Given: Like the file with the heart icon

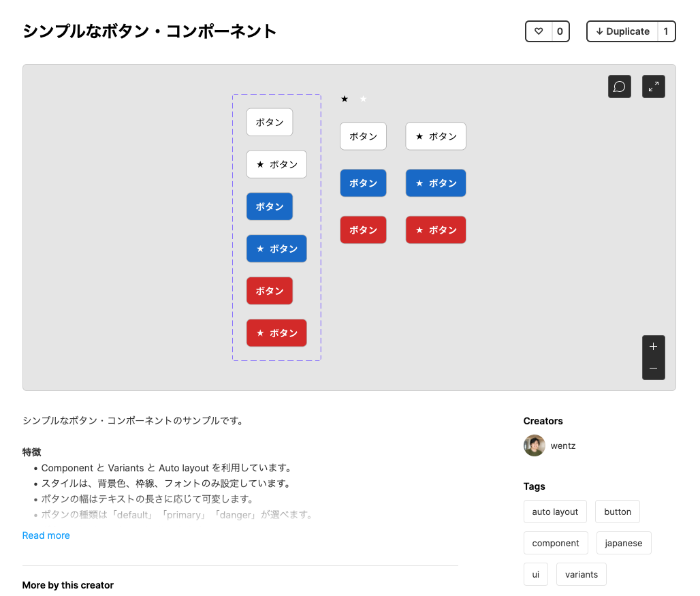Looking at the screenshot, I should click(539, 31).
